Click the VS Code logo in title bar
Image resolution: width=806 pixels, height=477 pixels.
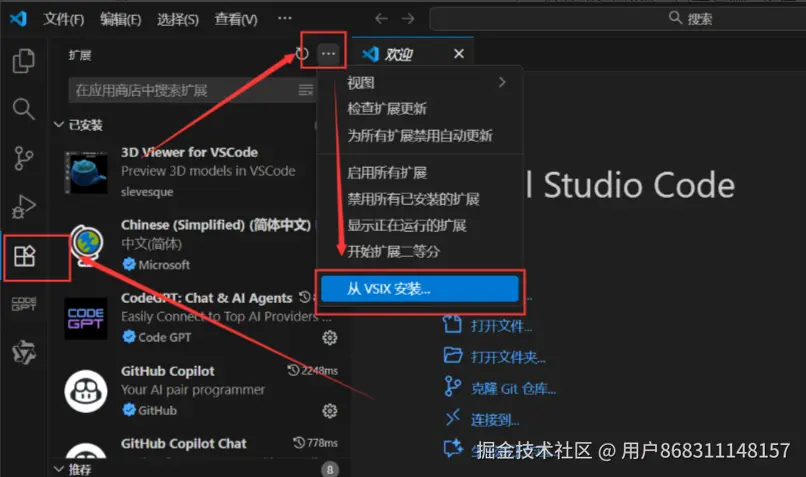19,19
